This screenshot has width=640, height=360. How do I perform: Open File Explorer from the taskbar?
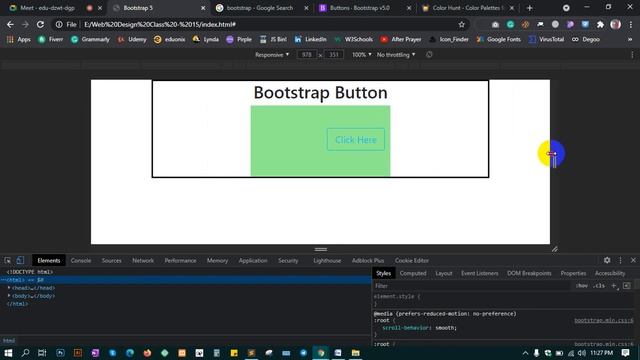tap(356, 353)
